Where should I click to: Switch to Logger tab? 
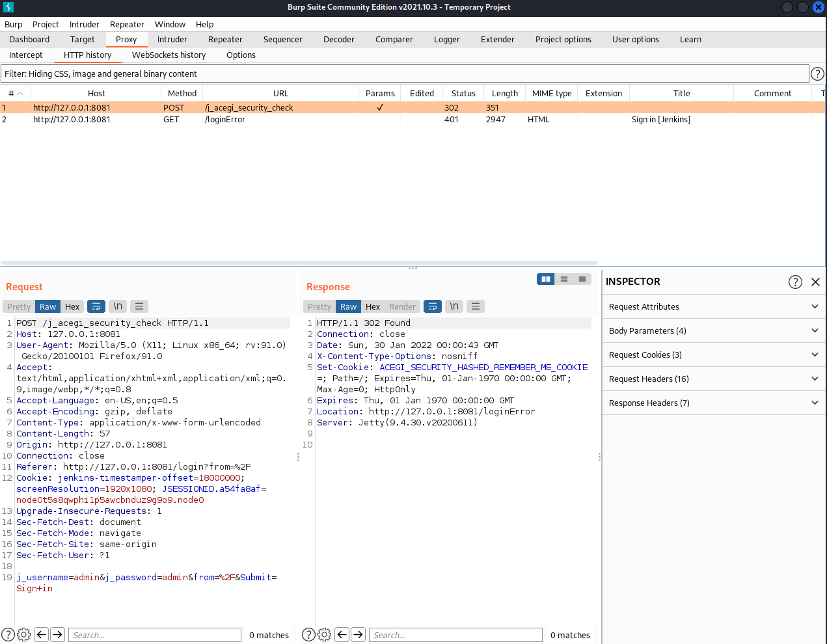tap(447, 40)
